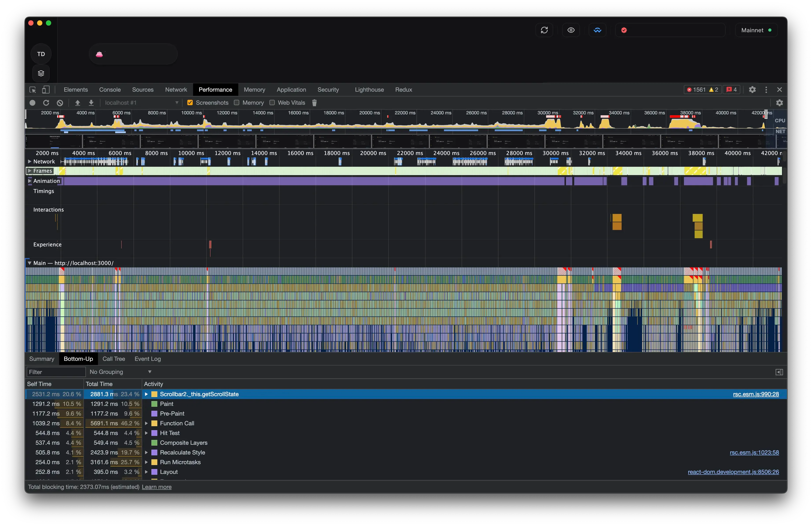Open the Network tab

(x=176, y=90)
